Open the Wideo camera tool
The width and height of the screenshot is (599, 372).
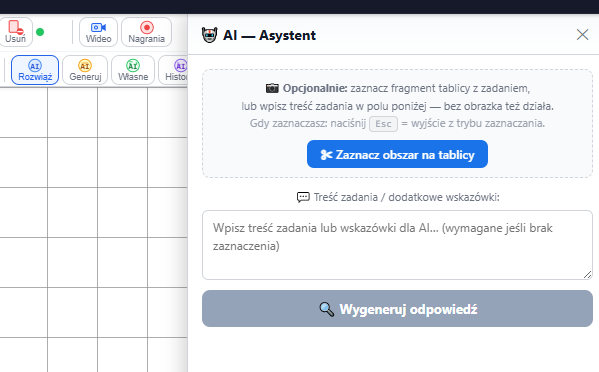click(x=99, y=32)
